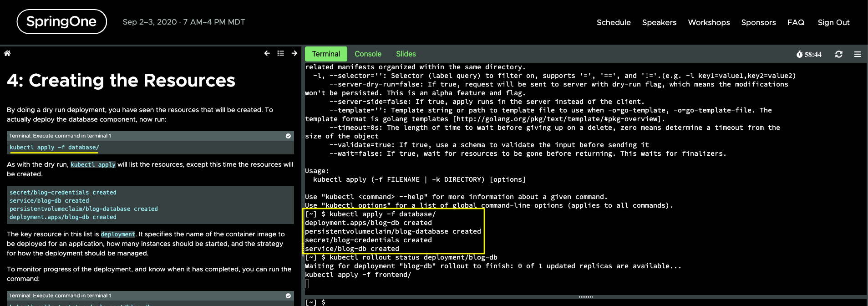Viewport: 868px width, 306px height.
Task: Click the SpringOne logo
Action: point(61,22)
